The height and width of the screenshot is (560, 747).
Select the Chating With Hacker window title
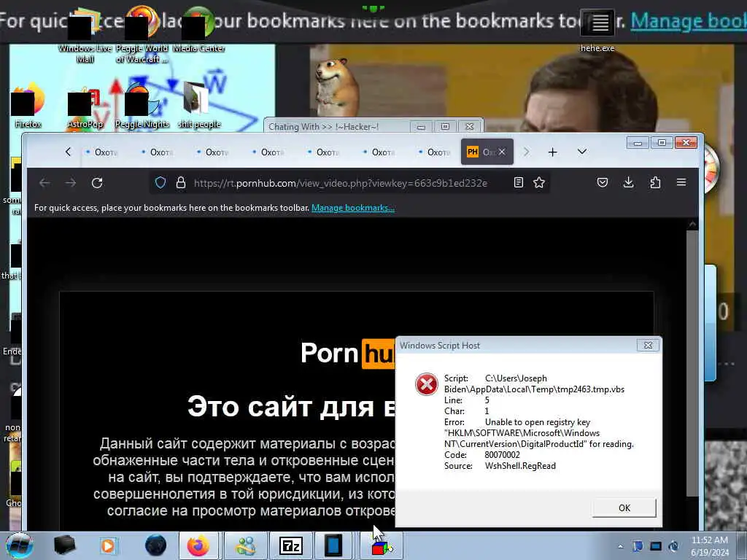323,127
